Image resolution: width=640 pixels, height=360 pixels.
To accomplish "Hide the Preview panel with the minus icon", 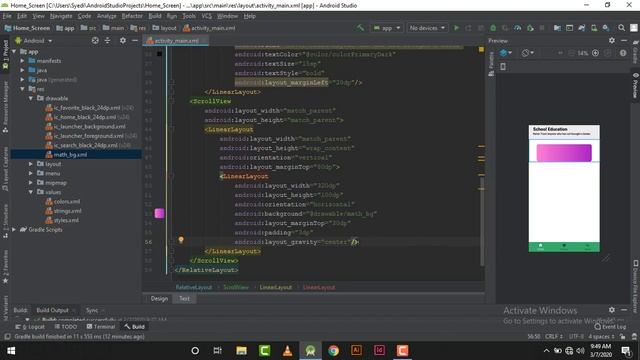I will pyautogui.click(x=624, y=40).
